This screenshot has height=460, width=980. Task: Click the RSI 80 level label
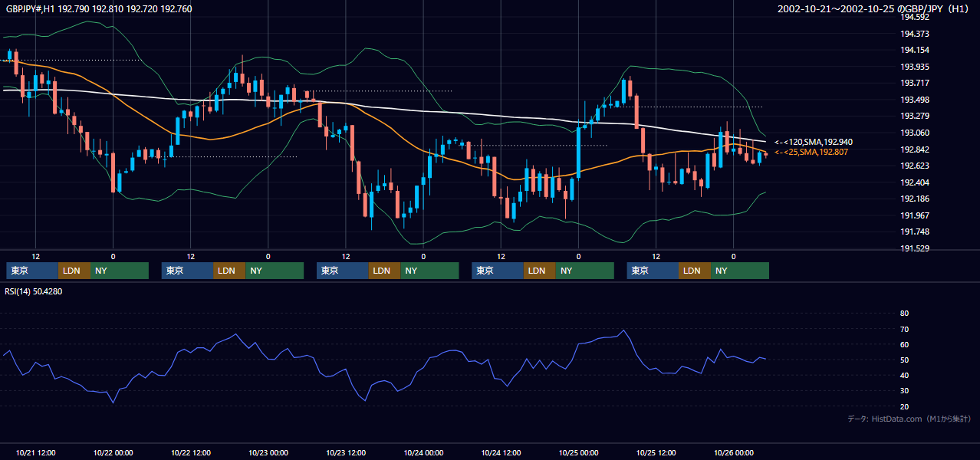pyautogui.click(x=904, y=314)
